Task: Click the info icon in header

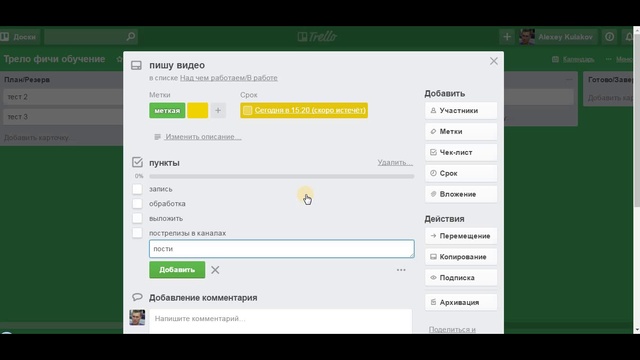Action: (x=609, y=37)
